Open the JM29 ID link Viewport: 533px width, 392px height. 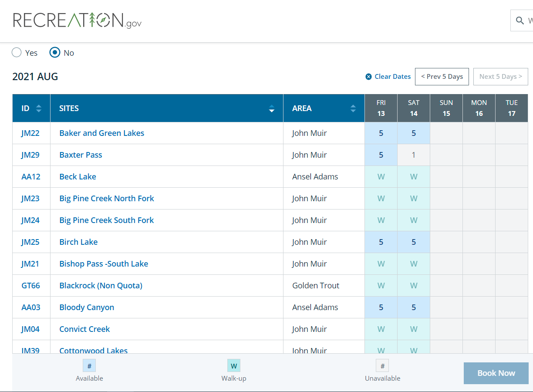[x=30, y=155]
